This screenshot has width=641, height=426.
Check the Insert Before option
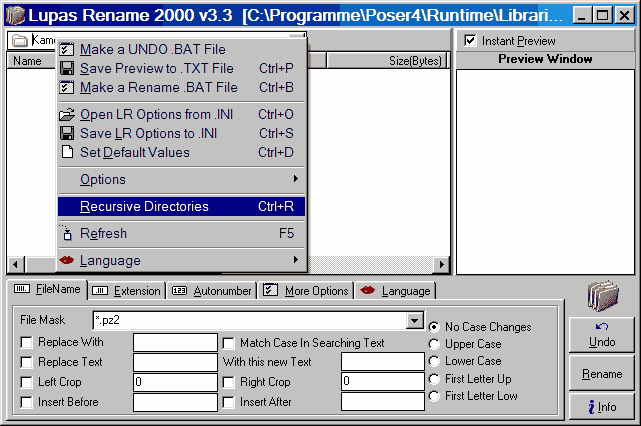(x=27, y=402)
